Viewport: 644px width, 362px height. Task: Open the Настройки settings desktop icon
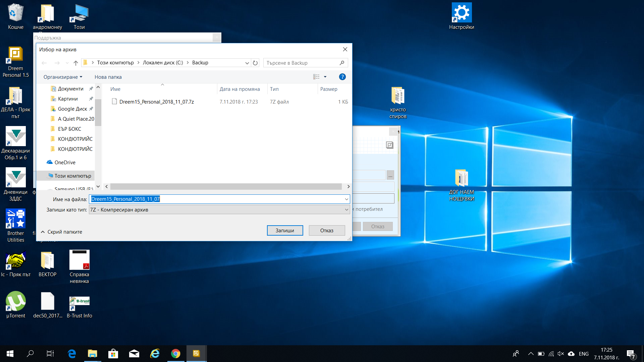click(462, 17)
